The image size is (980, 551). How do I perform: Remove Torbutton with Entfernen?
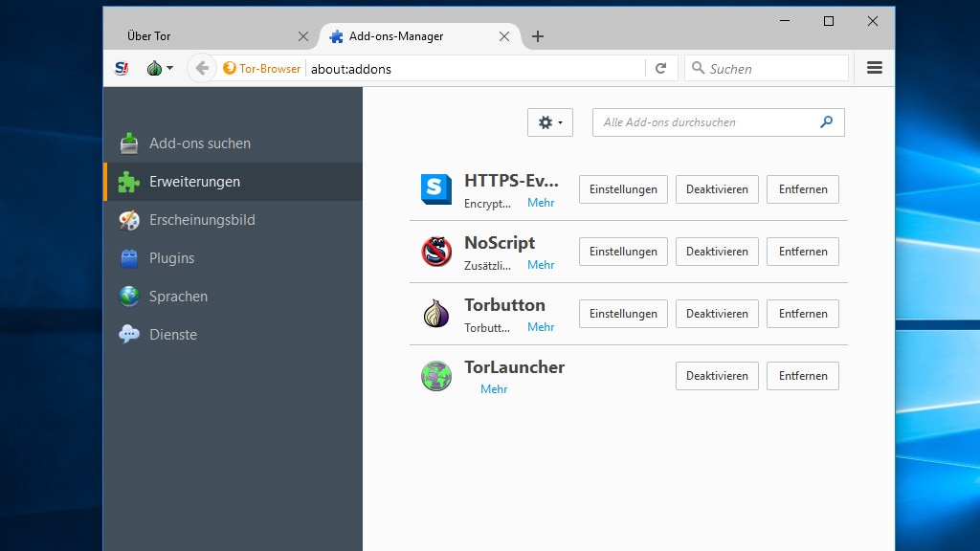click(x=803, y=314)
